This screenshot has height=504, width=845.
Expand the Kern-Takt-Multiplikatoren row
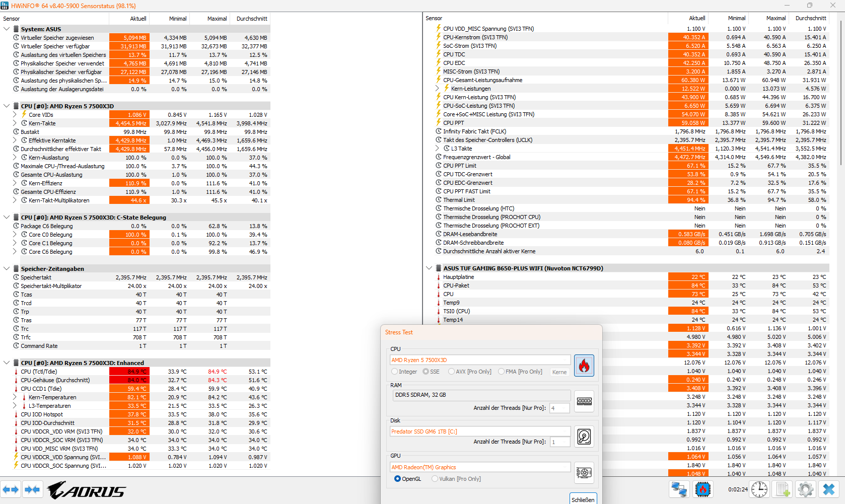15,200
